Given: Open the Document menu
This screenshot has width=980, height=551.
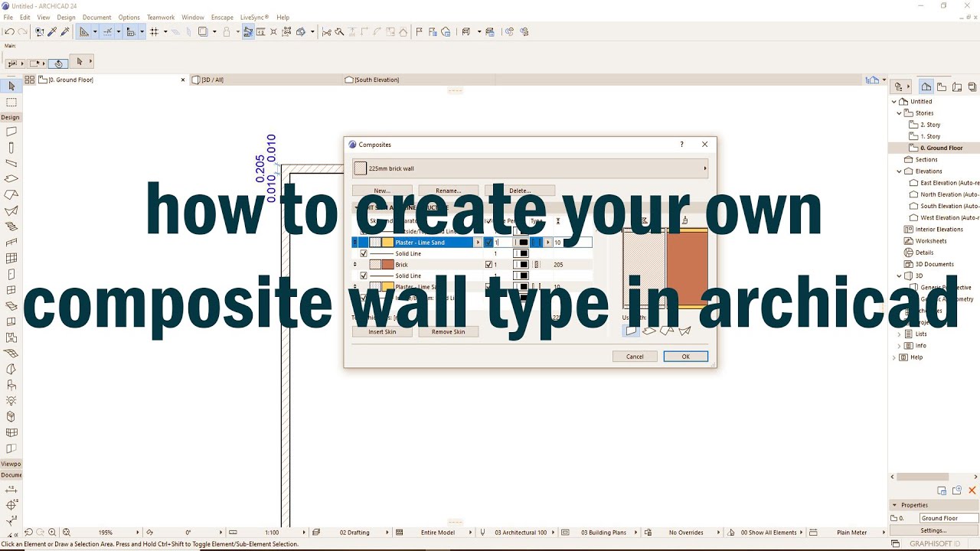Looking at the screenshot, I should (x=96, y=17).
